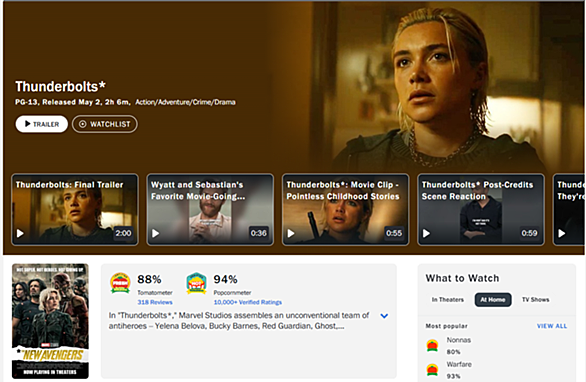Viewport: 586px width, 382px height.
Task: Play icon on Pointless Childhood Stories clip
Action: (291, 233)
